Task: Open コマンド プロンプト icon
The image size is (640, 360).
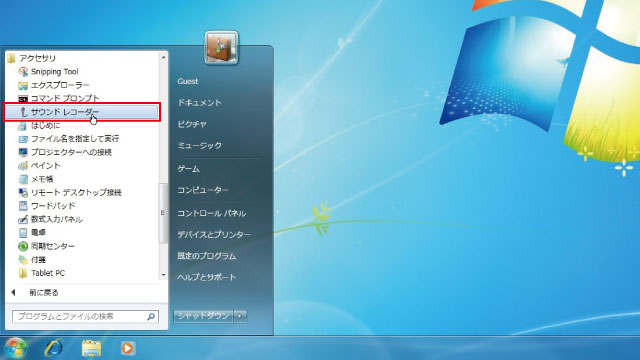Action: [23, 99]
